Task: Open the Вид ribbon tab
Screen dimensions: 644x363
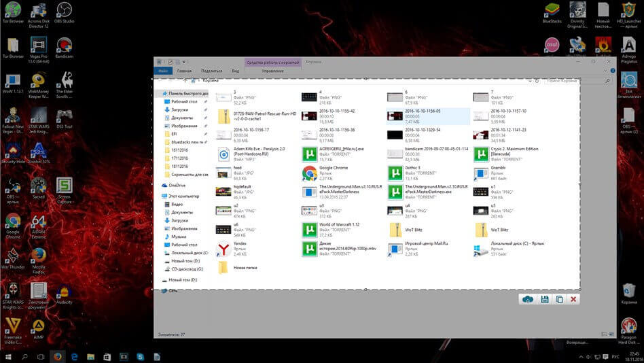Action: 235,71
